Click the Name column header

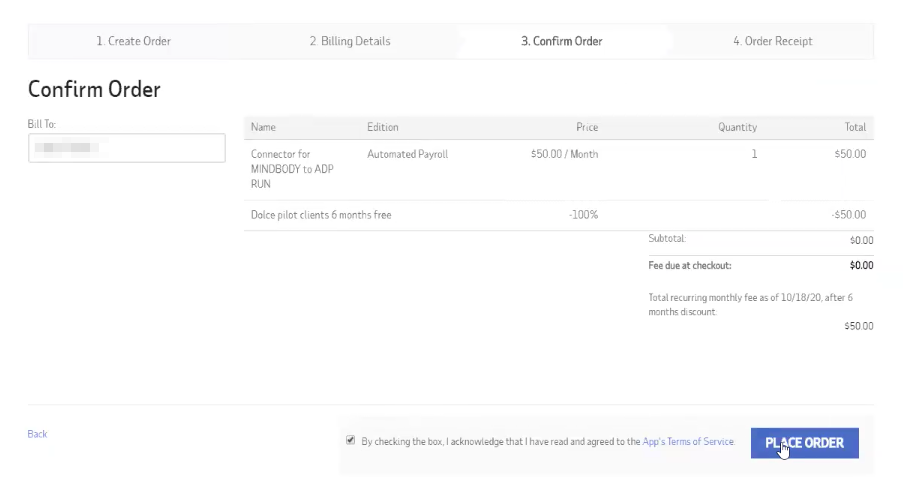click(x=263, y=127)
